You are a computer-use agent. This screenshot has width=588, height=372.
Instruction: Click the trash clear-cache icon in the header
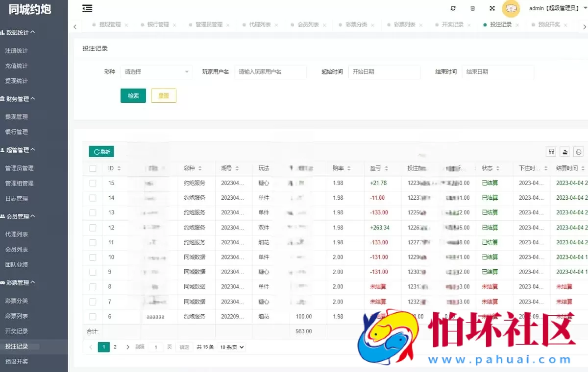[x=472, y=8]
